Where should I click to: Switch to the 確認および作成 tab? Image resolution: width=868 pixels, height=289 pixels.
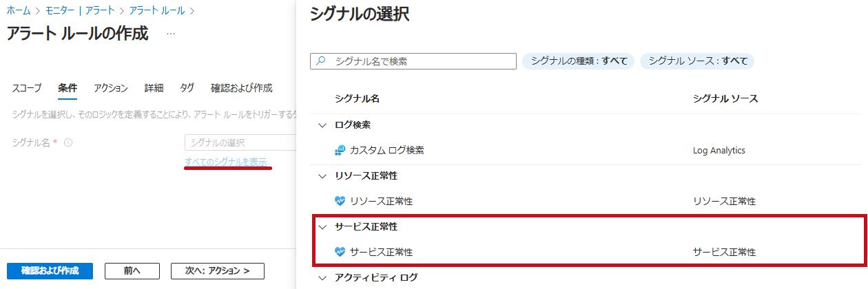pyautogui.click(x=241, y=88)
